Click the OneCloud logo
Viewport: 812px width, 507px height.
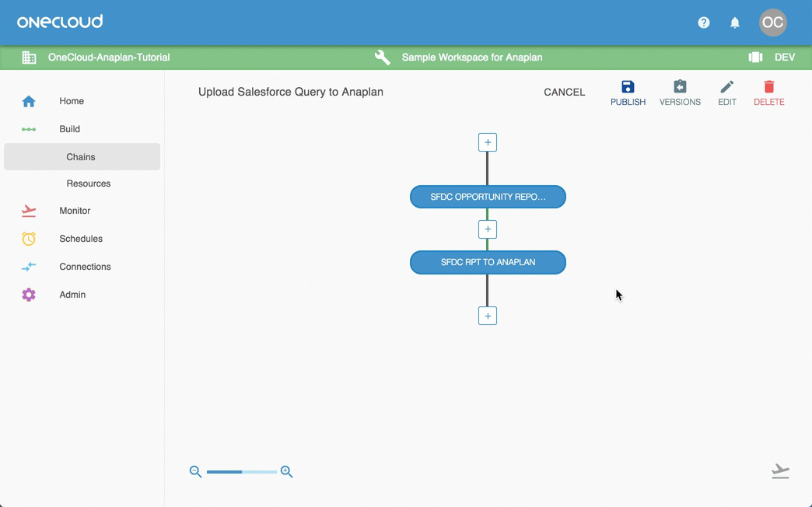pyautogui.click(x=60, y=22)
